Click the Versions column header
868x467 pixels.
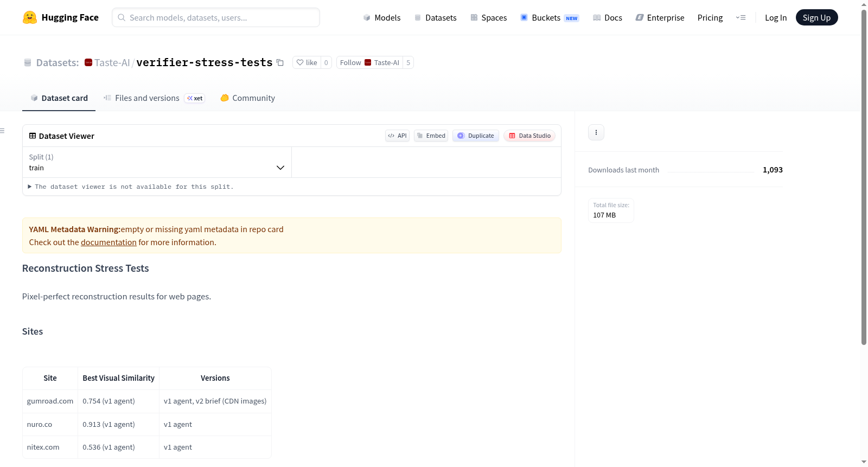click(215, 378)
